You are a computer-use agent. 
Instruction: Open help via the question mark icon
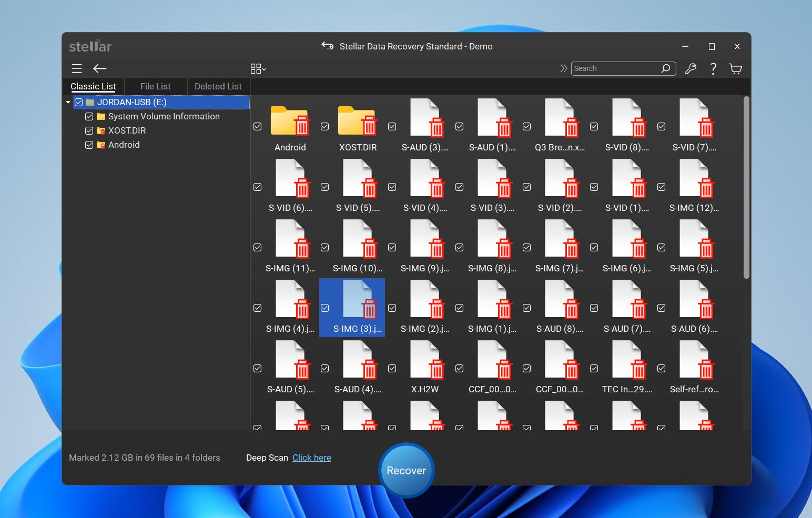coord(713,68)
